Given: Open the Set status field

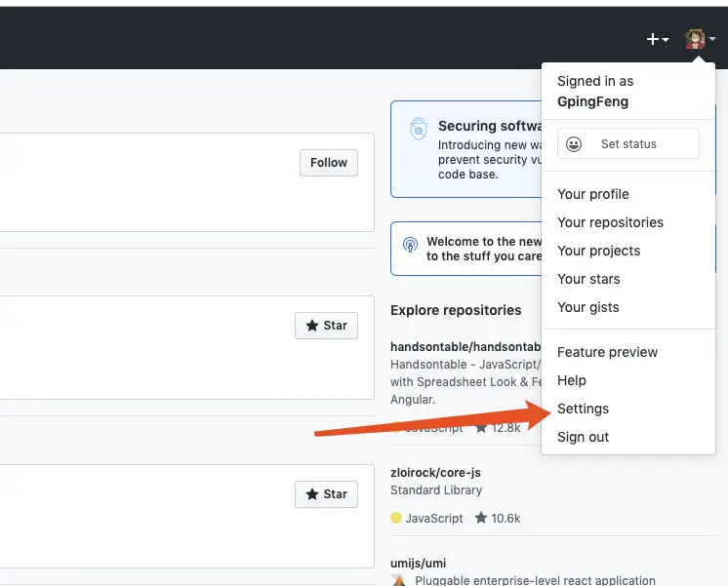Looking at the screenshot, I should coord(628,144).
